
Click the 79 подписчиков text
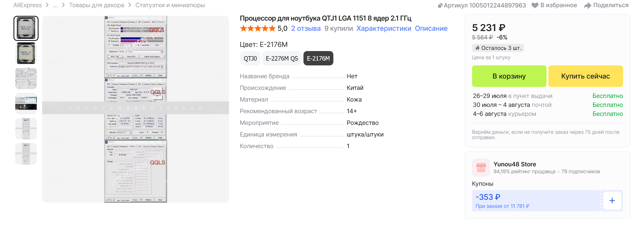tap(580, 171)
